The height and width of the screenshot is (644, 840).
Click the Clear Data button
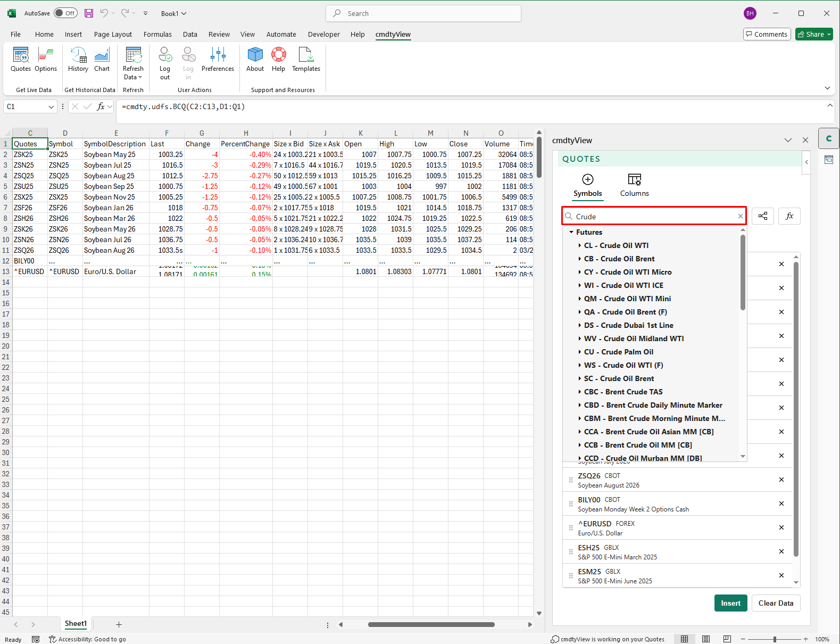click(776, 603)
